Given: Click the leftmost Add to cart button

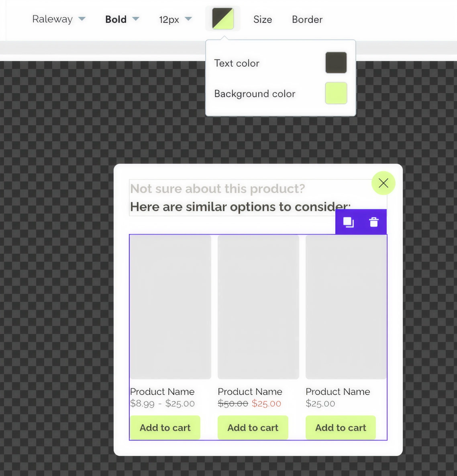Looking at the screenshot, I should (x=165, y=428).
